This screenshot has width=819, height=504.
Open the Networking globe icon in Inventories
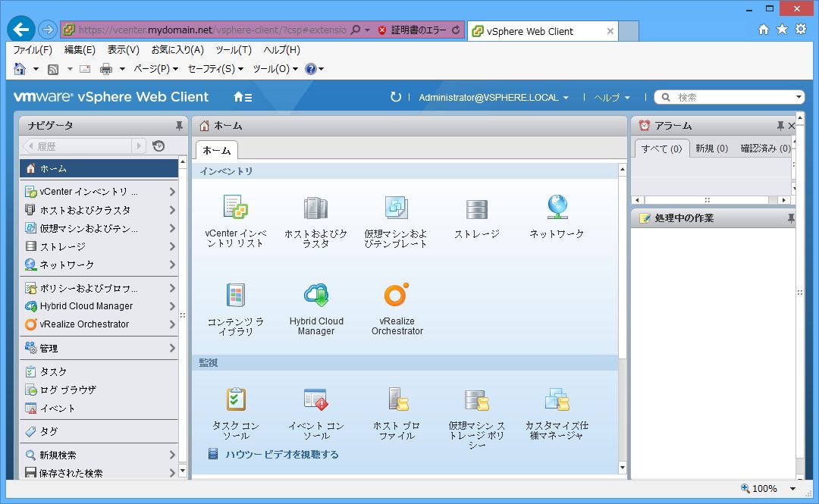(x=557, y=207)
